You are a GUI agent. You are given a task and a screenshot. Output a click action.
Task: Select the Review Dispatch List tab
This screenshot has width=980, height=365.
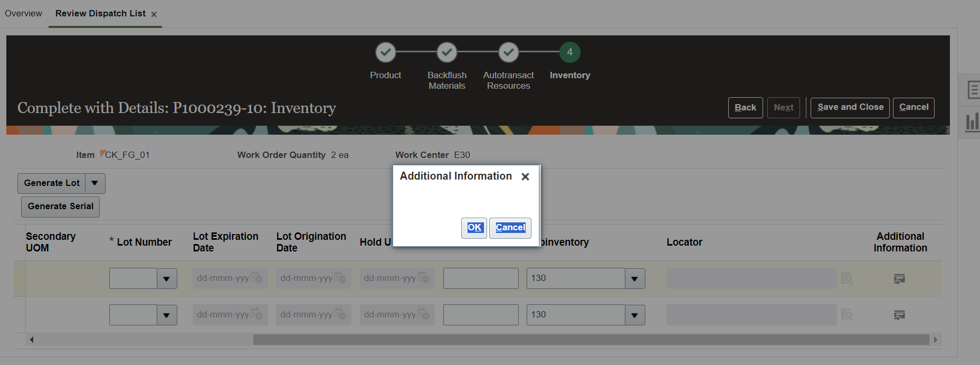(100, 13)
